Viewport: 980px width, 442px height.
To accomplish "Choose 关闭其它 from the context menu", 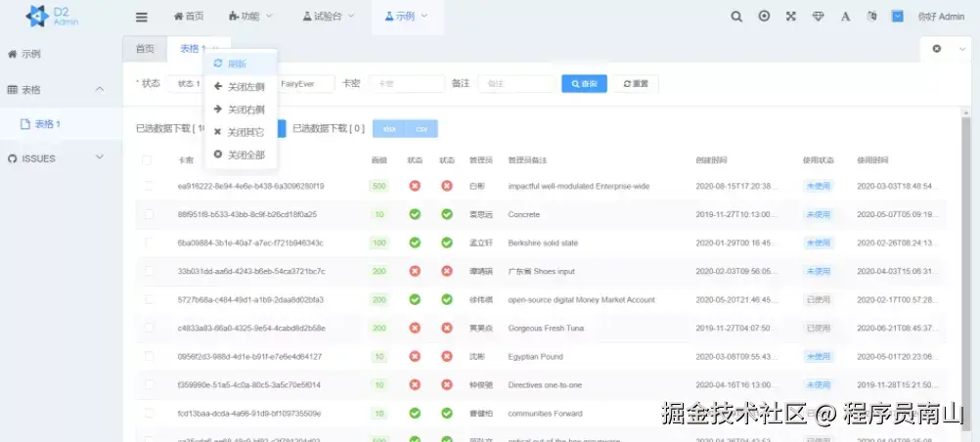I will [242, 132].
